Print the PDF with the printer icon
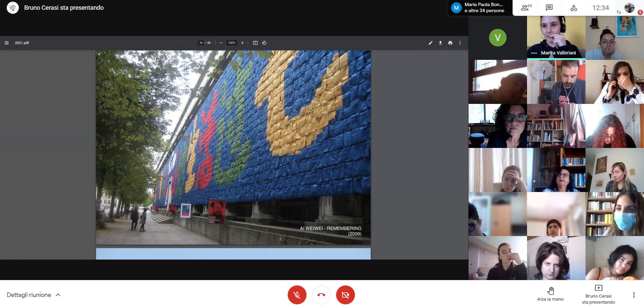Viewport: 644px width, 308px height. point(450,43)
